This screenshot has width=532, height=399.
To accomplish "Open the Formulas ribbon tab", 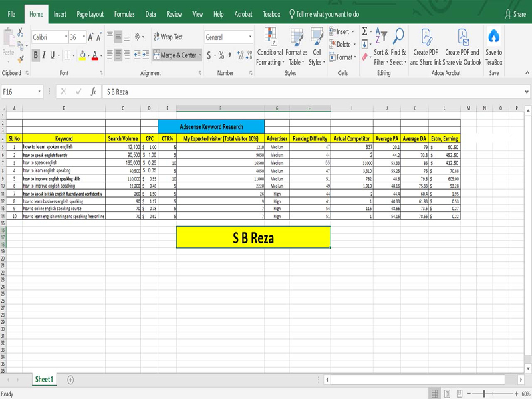I will 124,14.
